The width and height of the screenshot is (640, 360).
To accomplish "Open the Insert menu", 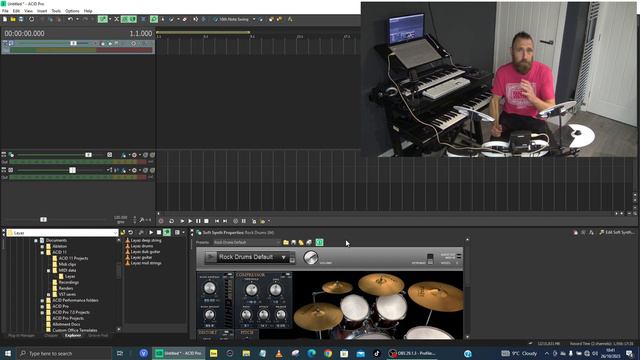I will tap(42, 11).
